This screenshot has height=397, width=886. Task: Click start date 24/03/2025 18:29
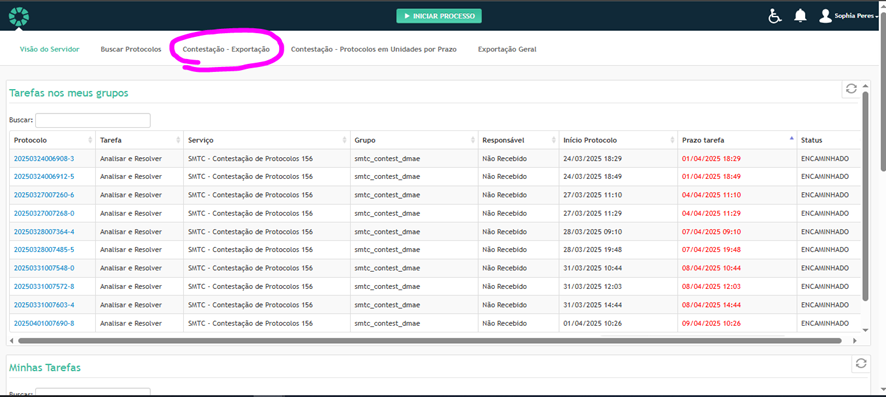[593, 159]
